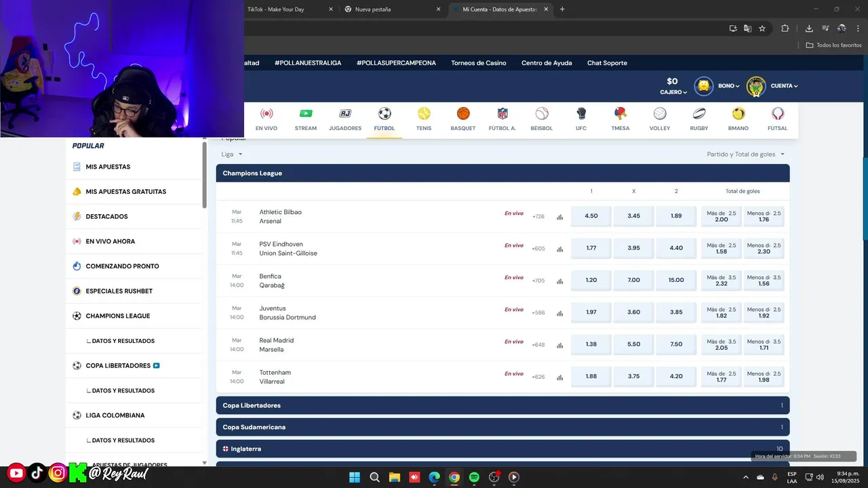This screenshot has width=868, height=488.
Task: Open Windows Start menu
Action: (355, 477)
